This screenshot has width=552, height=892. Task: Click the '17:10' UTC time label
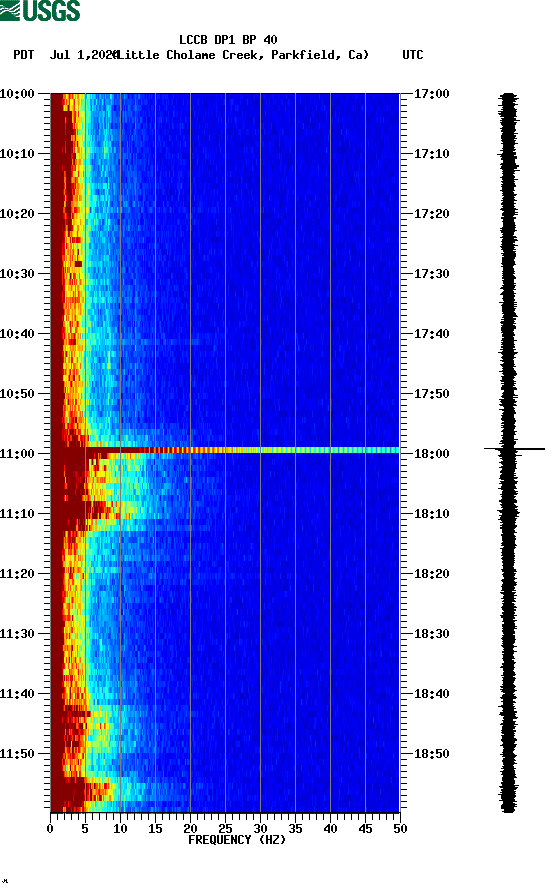(431, 154)
